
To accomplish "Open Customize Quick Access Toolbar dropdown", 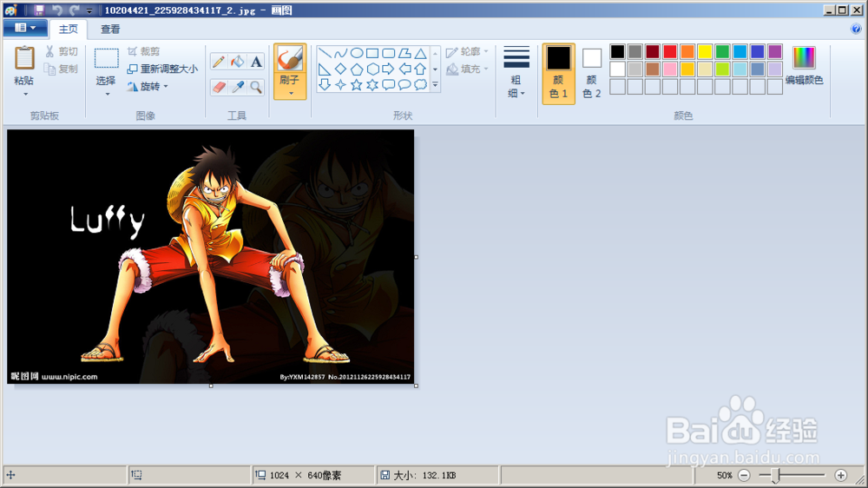I will point(89,10).
